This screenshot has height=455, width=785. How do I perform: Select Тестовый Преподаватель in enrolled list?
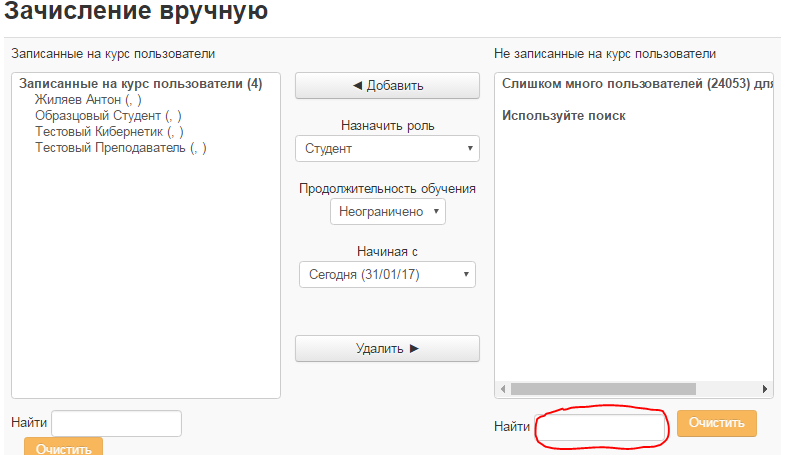[121, 148]
